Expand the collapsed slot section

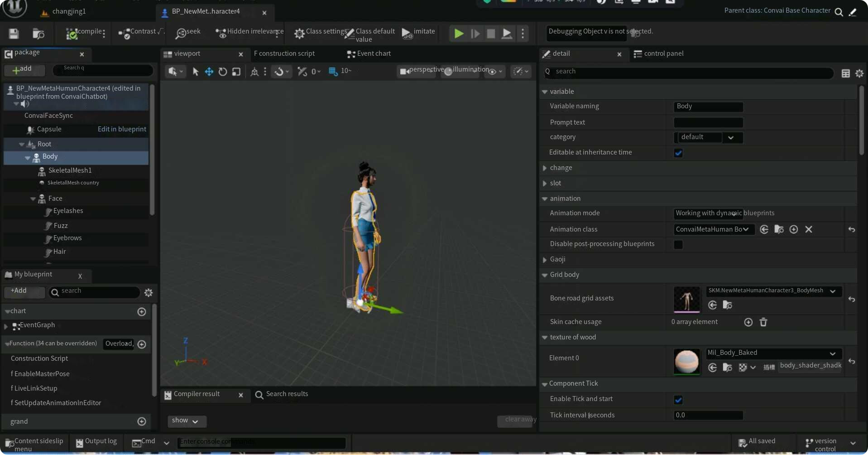pos(545,183)
